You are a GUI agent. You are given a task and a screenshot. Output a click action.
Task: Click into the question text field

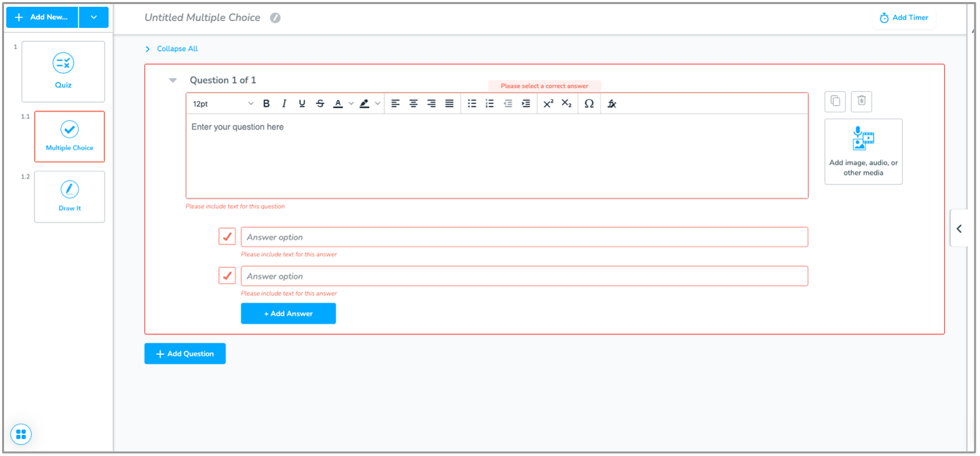496,156
